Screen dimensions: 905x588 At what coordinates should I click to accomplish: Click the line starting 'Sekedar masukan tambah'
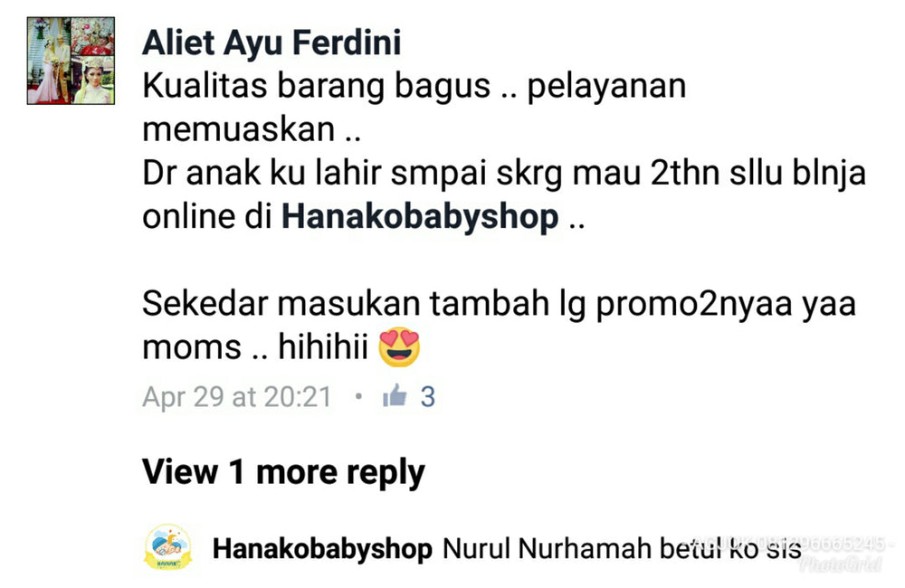click(499, 304)
